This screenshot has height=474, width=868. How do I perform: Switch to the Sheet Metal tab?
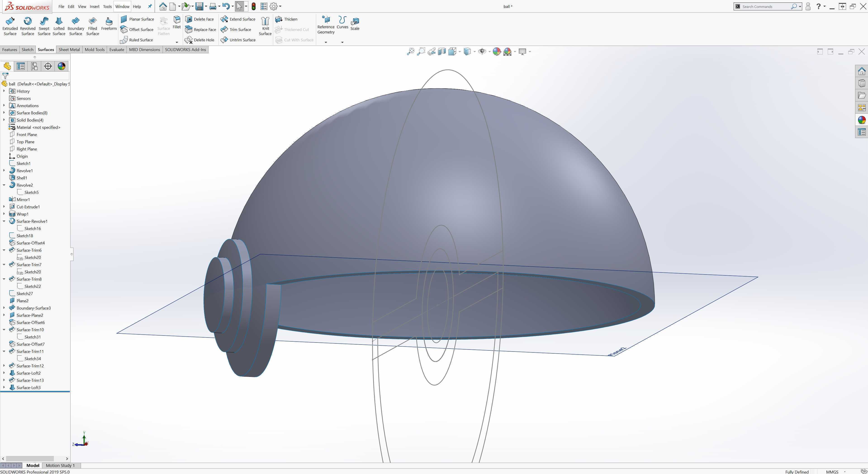(69, 50)
